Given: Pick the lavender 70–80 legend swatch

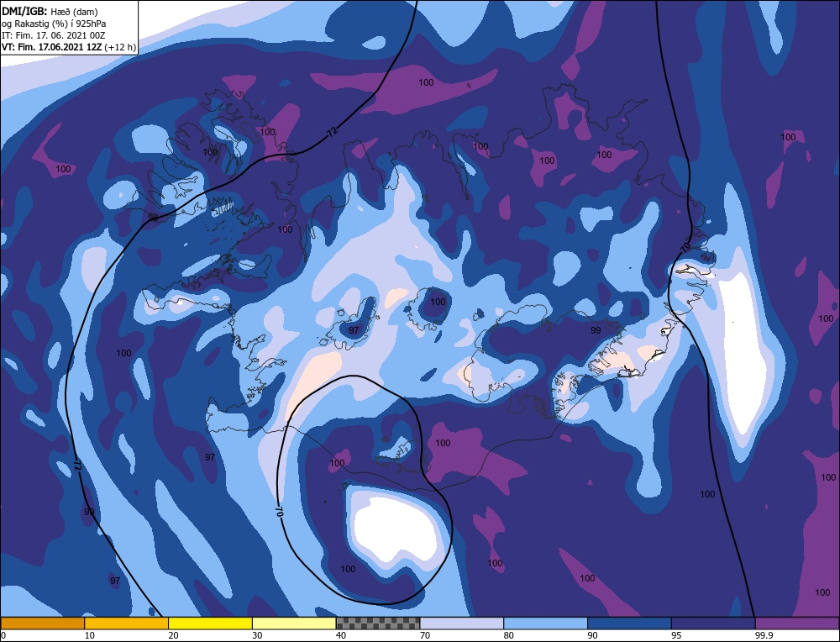Looking at the screenshot, I should pyautogui.click(x=462, y=624).
